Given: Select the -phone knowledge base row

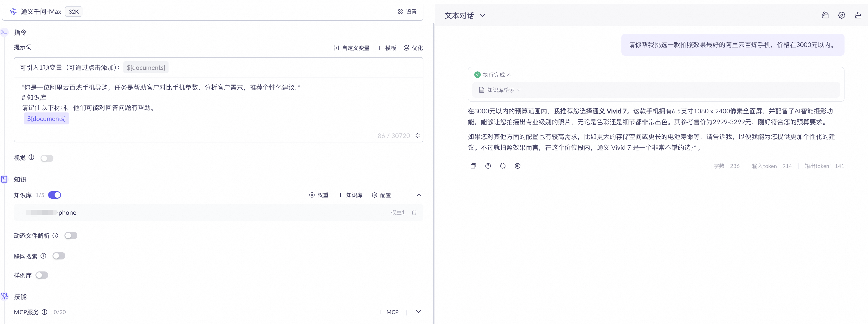Looking at the screenshot, I should tap(218, 212).
